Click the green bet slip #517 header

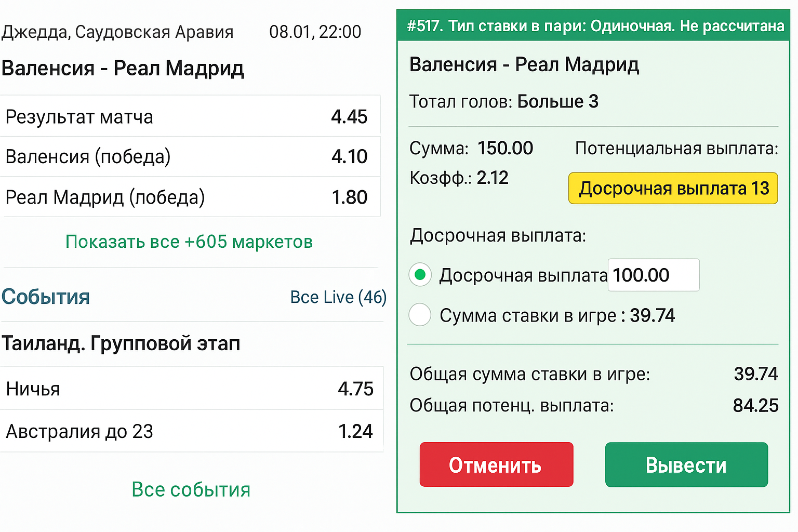[x=594, y=25]
